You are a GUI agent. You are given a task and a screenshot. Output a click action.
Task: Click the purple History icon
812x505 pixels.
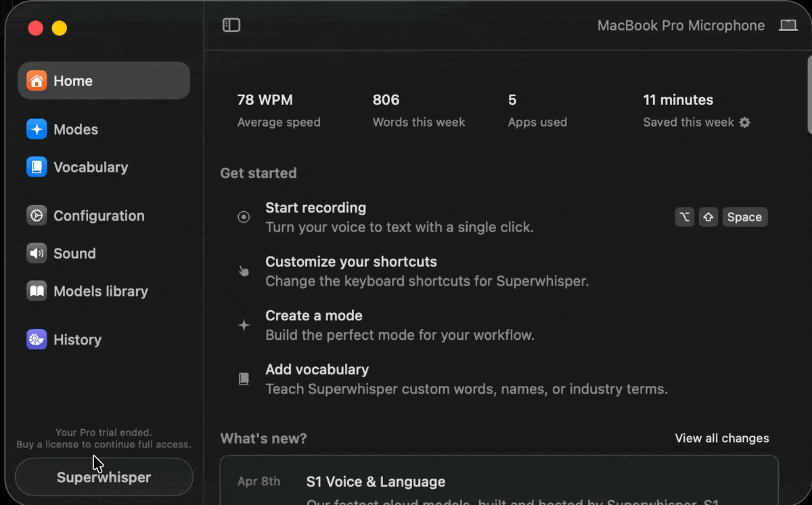click(x=37, y=340)
